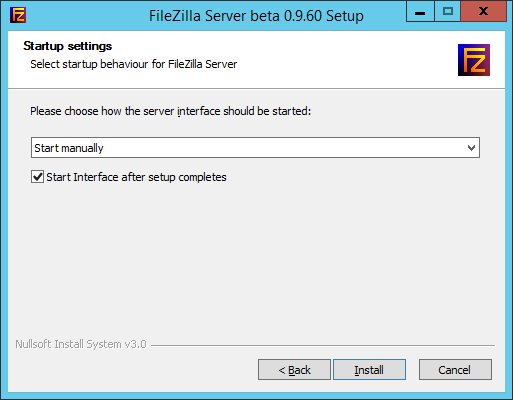Click the 'Start Interface after setup completes' label text
This screenshot has height=400, width=513.
(136, 177)
